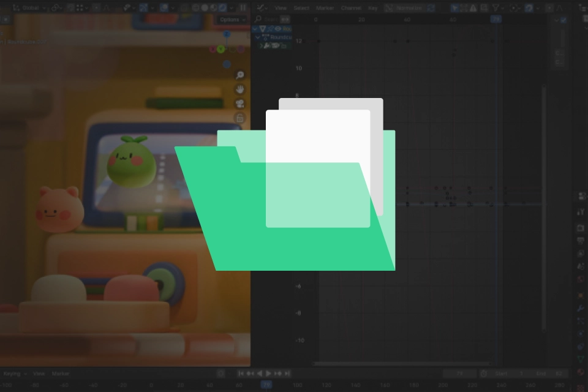Viewport: 588px width, 392px height.
Task: Click the Start frame field
Action: (508, 374)
